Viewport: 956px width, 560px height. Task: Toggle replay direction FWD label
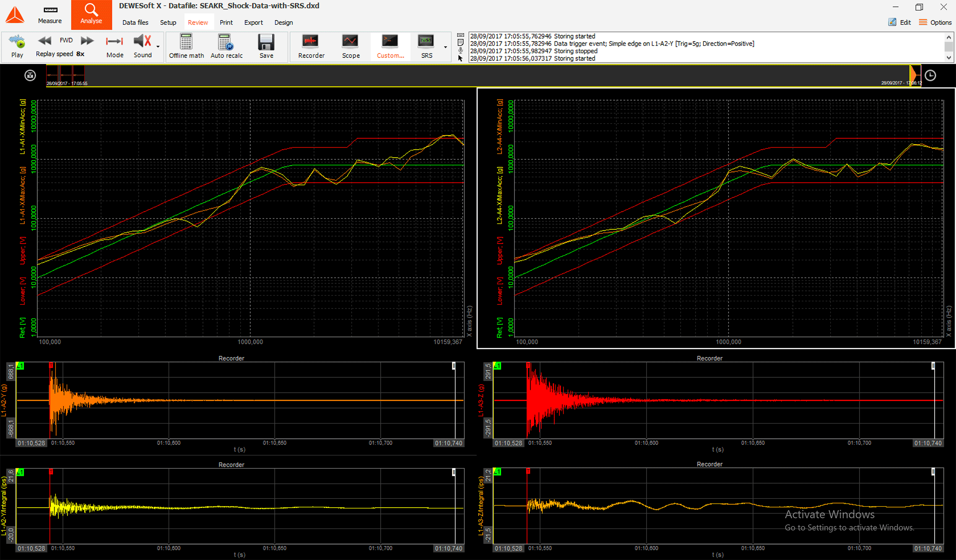(x=66, y=40)
